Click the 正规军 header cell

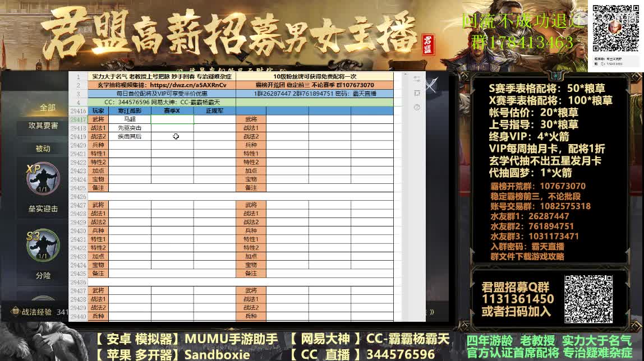(214, 111)
